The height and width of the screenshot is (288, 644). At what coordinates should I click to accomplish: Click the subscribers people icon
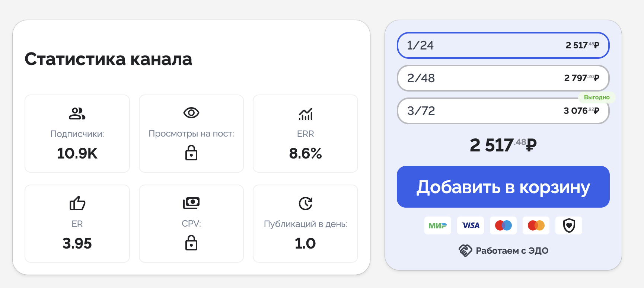(77, 113)
